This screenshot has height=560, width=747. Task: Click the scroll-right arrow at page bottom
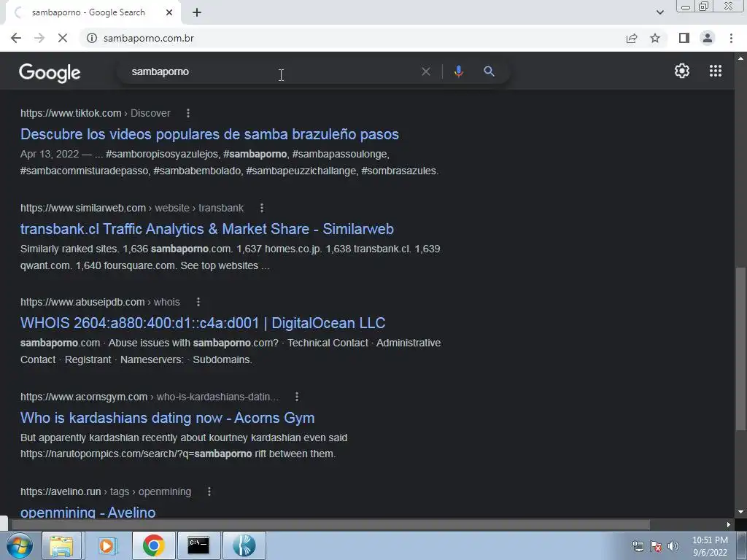729,524
